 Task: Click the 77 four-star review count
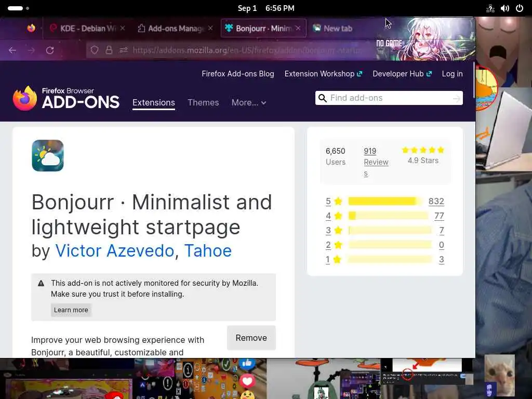[439, 216]
